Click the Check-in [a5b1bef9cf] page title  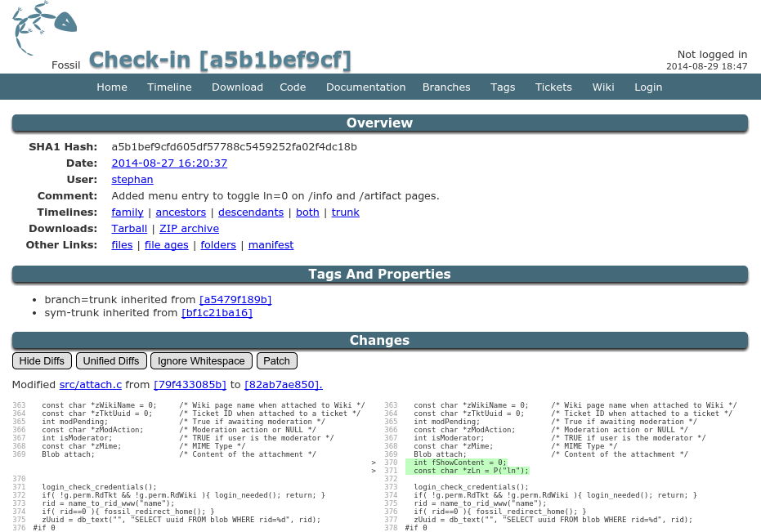tap(220, 60)
